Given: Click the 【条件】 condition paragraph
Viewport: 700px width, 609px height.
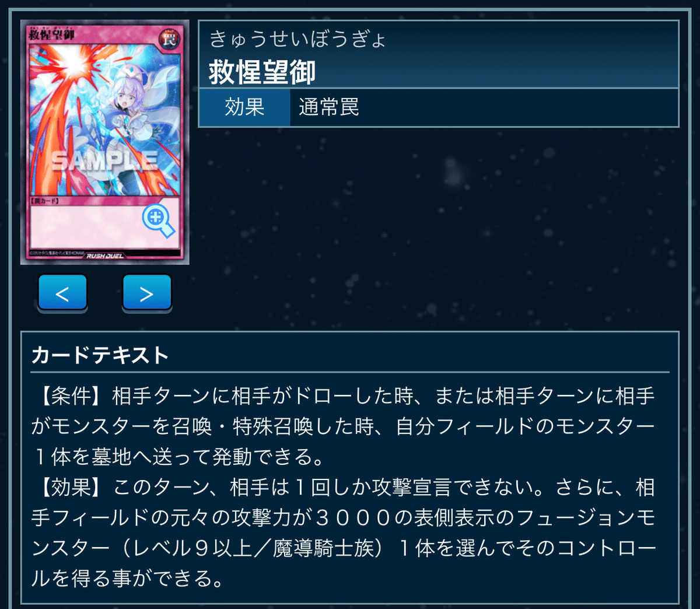Looking at the screenshot, I should [x=344, y=426].
